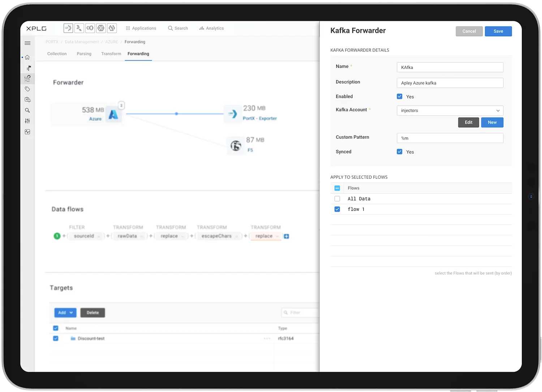Screen dimensions: 542x392
Task: Open the Add dropdown in Targets
Action: click(x=65, y=313)
